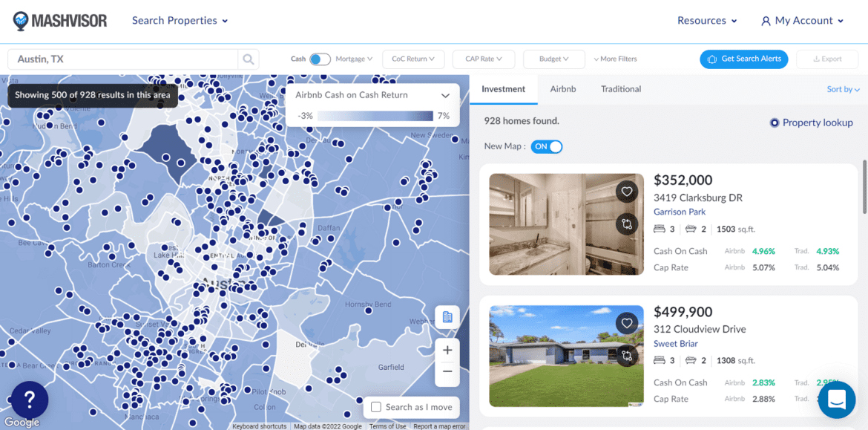Expand the Resources menu
The image size is (868, 430).
click(706, 20)
